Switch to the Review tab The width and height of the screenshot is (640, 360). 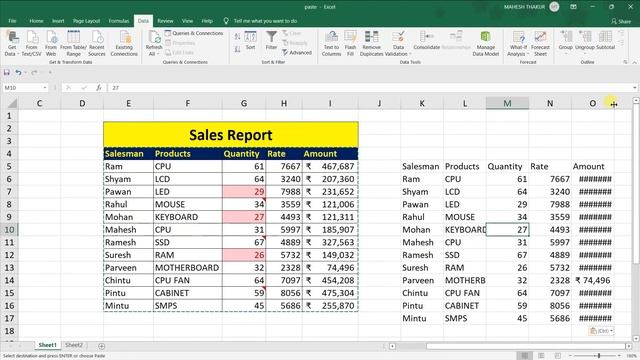tap(165, 21)
